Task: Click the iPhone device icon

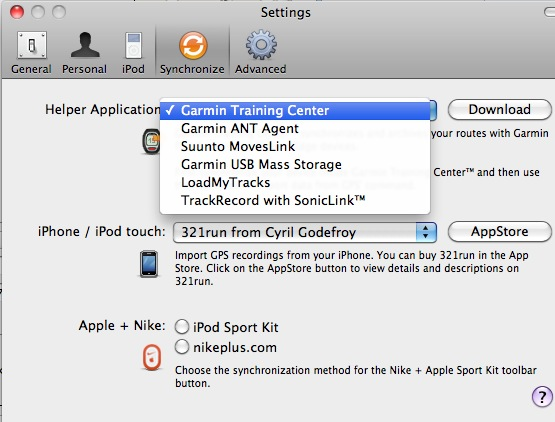Action: (x=149, y=264)
